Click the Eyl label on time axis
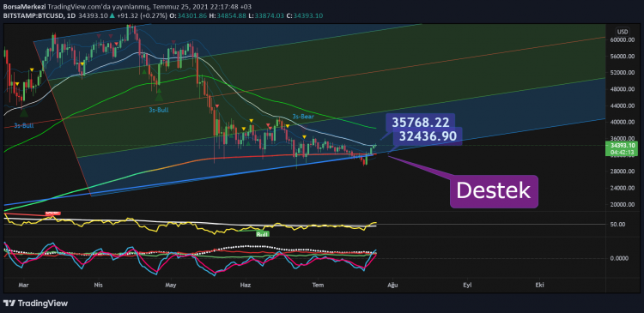The width and height of the screenshot is (644, 313). pyautogui.click(x=466, y=284)
